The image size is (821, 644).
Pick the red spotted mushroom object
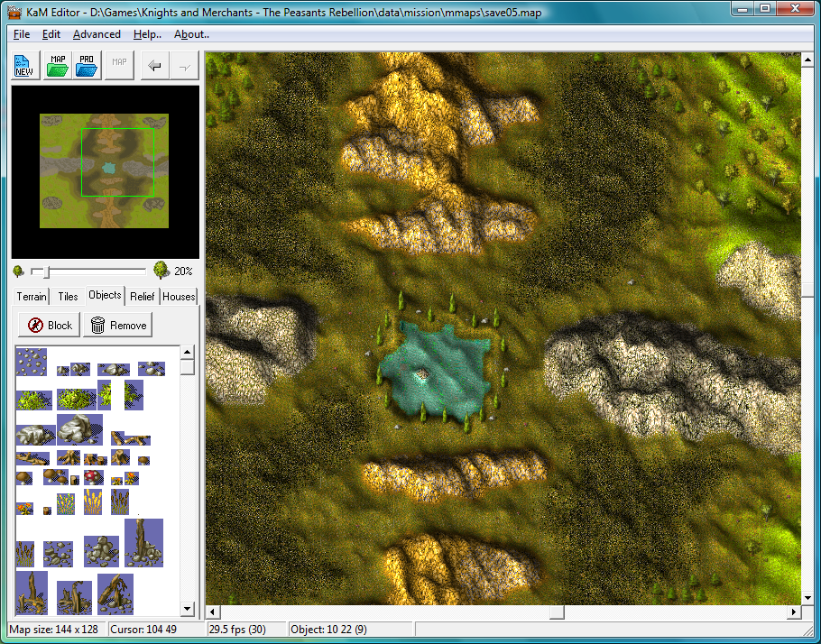point(93,477)
